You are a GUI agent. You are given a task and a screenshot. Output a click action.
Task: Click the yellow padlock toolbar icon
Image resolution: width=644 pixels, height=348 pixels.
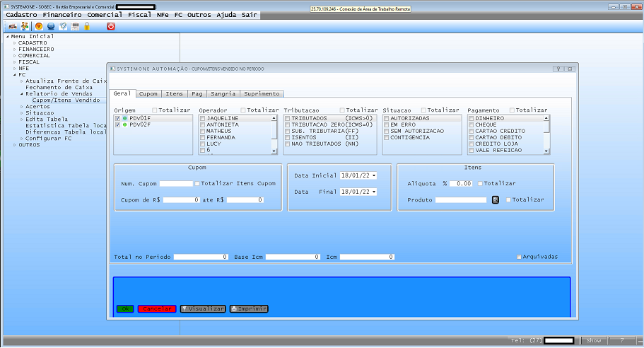[87, 26]
